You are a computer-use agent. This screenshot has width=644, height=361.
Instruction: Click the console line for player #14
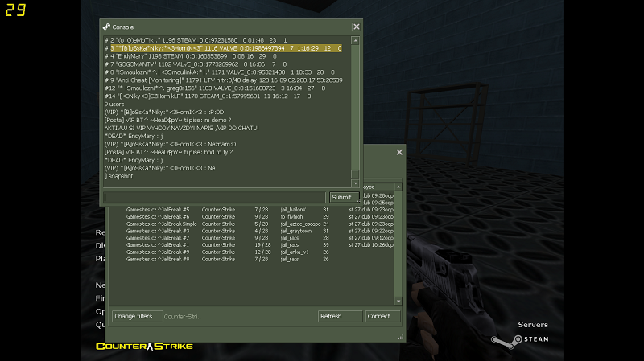(x=208, y=96)
